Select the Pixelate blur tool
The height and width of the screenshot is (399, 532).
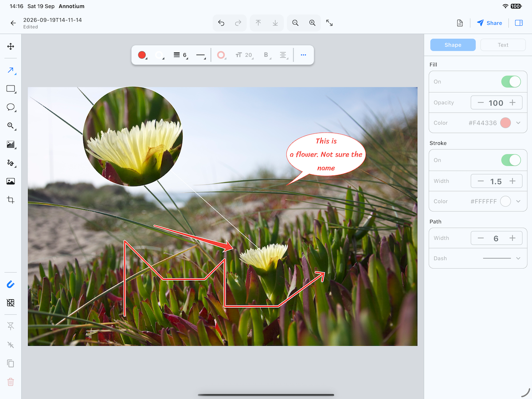point(11,145)
